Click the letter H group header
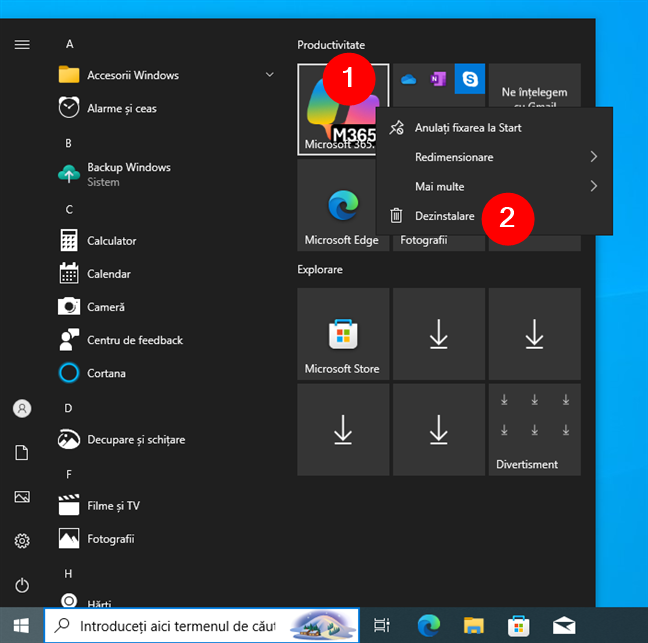The height and width of the screenshot is (643, 648). (x=69, y=574)
